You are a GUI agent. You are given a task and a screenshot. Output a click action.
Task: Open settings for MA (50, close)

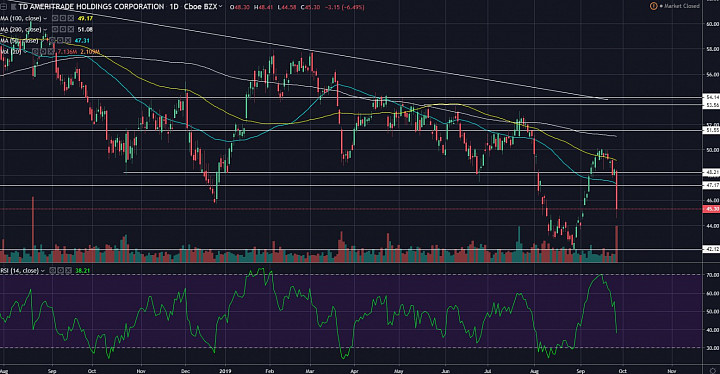[60, 40]
